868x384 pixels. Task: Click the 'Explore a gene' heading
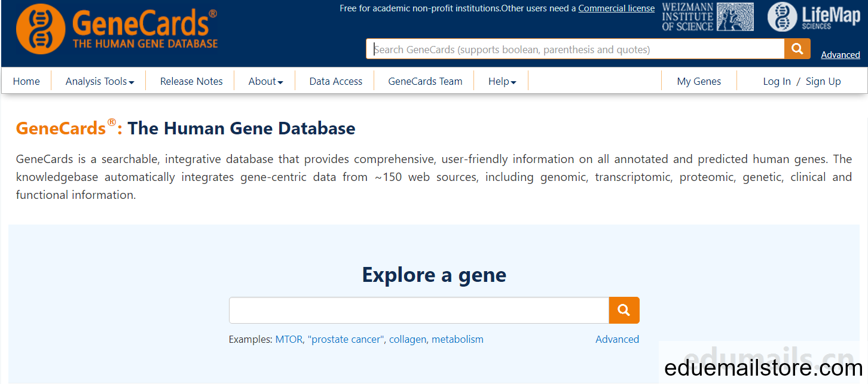[x=434, y=275]
